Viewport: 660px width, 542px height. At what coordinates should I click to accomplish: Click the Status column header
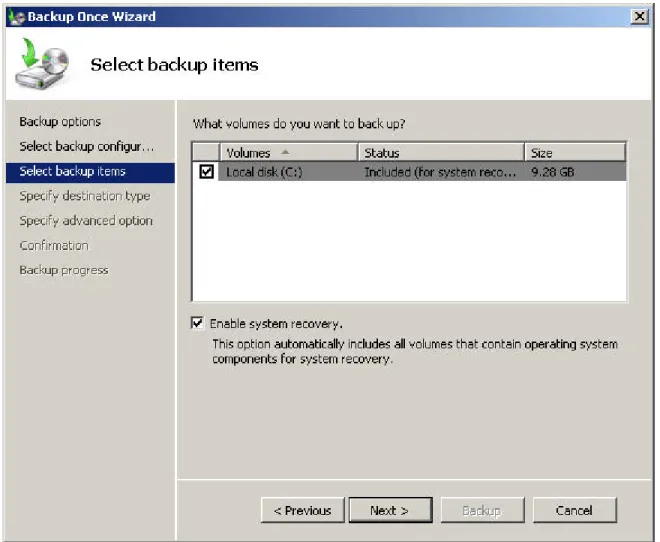click(x=441, y=152)
